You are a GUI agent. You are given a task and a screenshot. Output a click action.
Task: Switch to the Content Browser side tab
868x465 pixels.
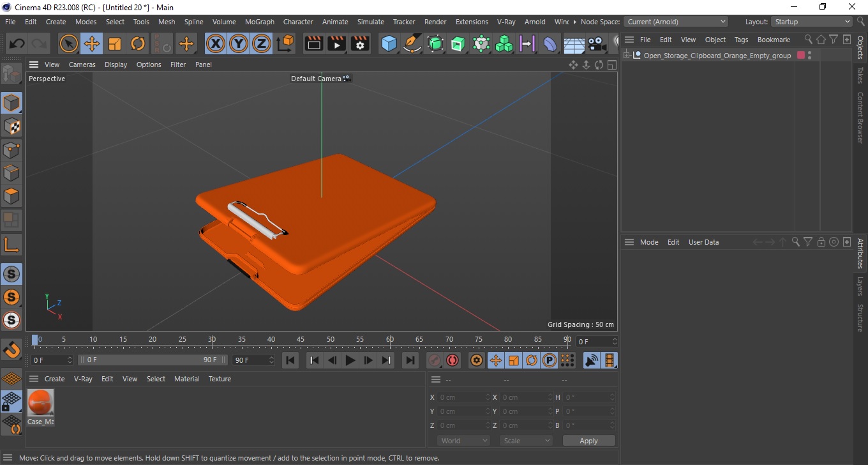click(860, 118)
